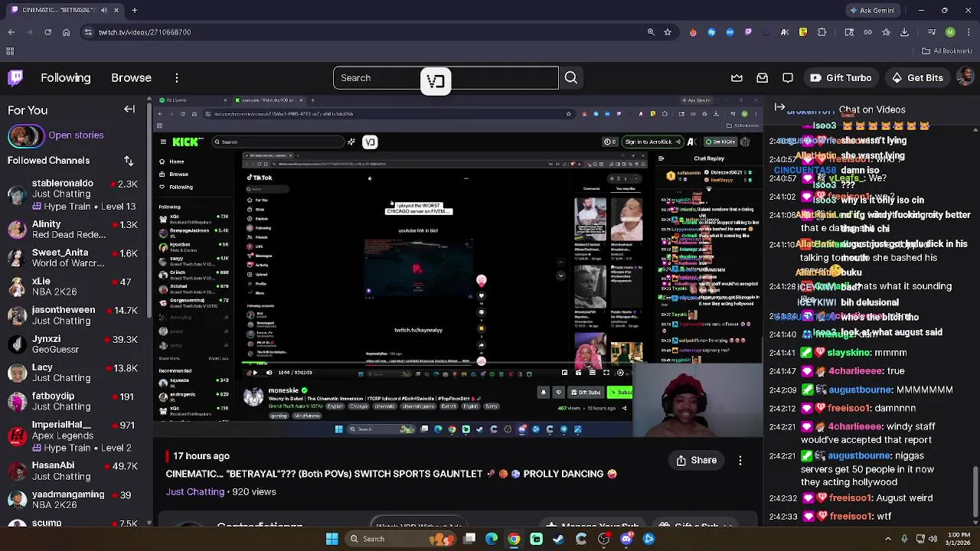Reload the page

[x=47, y=32]
